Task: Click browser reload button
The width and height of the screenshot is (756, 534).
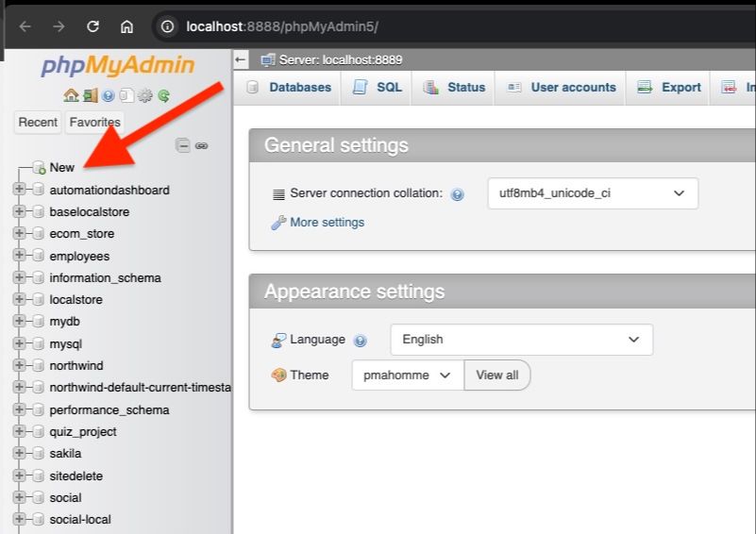Action: (x=93, y=26)
